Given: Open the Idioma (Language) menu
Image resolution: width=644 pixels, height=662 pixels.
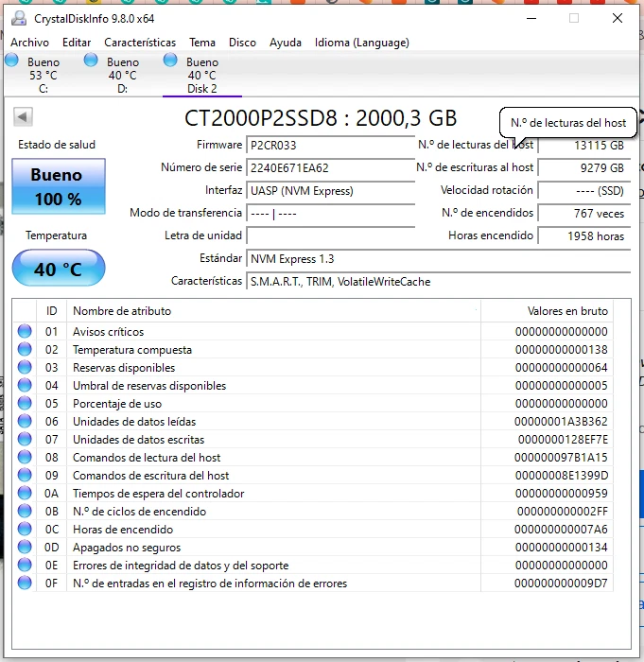Looking at the screenshot, I should tap(362, 43).
